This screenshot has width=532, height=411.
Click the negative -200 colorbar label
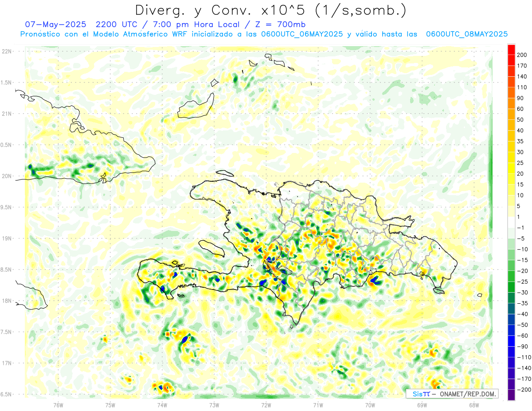coord(523,390)
